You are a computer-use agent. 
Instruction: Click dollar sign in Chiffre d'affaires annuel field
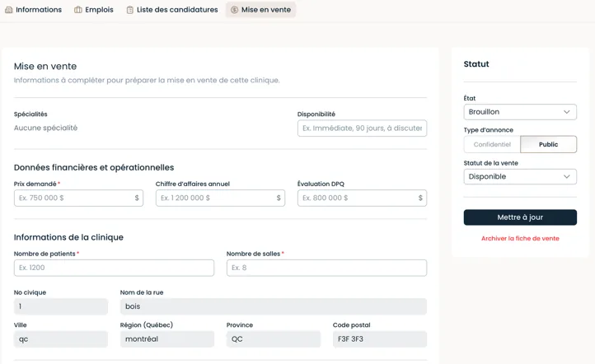pyautogui.click(x=279, y=198)
